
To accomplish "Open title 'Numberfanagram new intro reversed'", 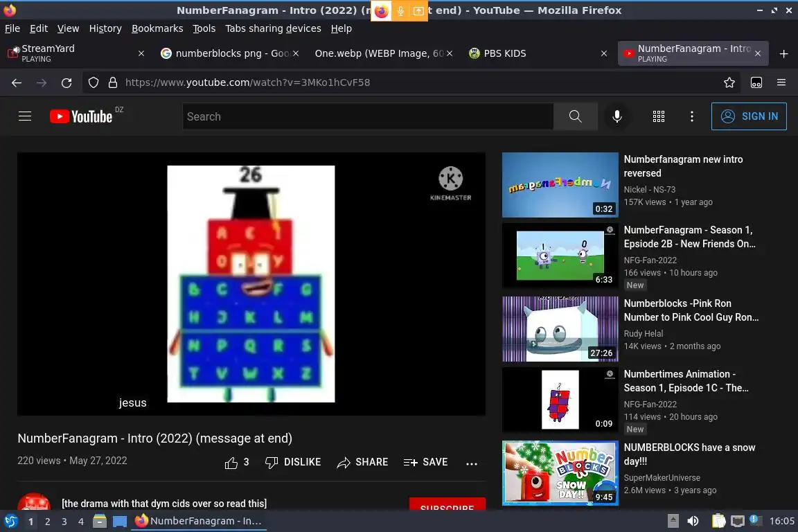I will click(x=684, y=166).
